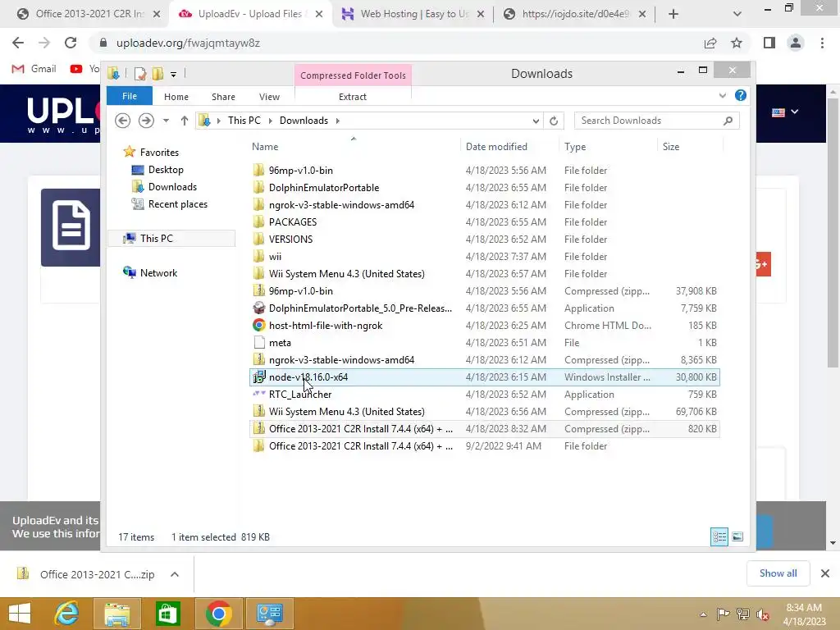Switch to details view layout
This screenshot has height=630, width=840.
point(719,536)
